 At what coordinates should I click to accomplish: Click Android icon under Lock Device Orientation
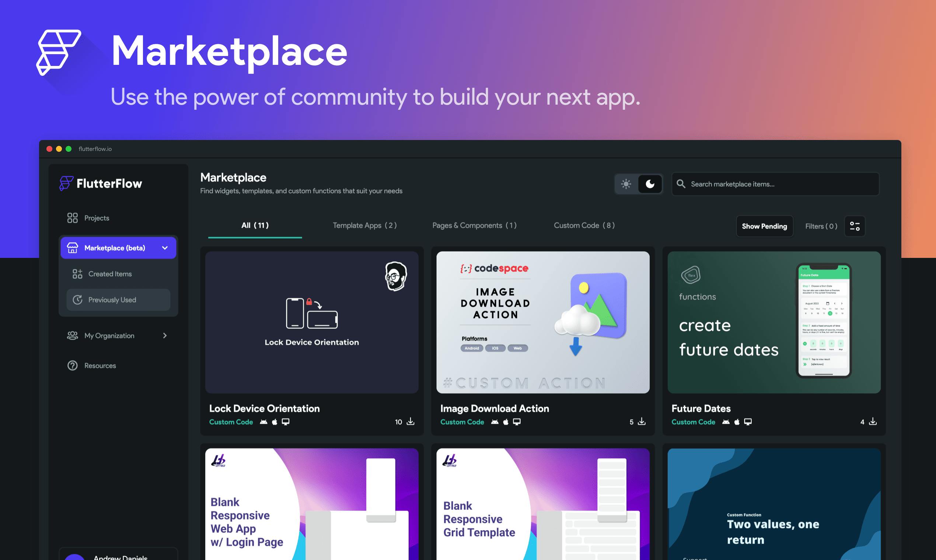coord(263,421)
